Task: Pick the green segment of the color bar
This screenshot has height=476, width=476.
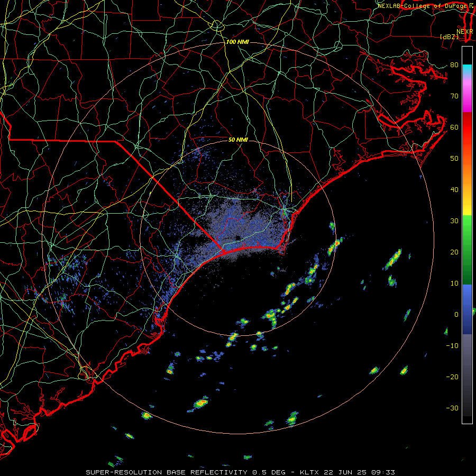Action: tap(467, 250)
